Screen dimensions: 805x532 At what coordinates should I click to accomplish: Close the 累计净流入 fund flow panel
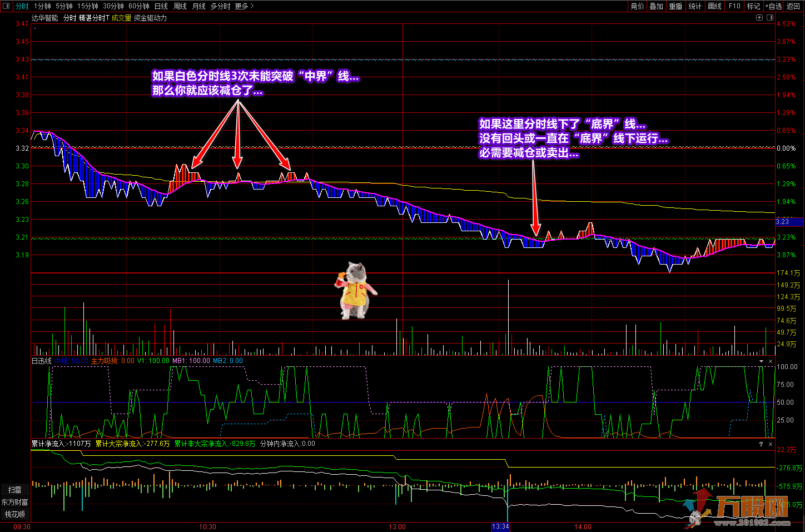[x=771, y=444]
